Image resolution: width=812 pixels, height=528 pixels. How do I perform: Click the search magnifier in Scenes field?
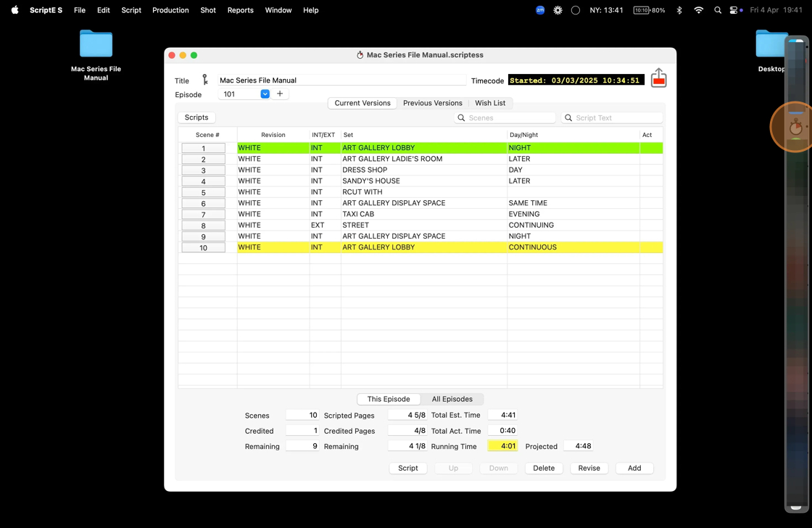pos(461,117)
